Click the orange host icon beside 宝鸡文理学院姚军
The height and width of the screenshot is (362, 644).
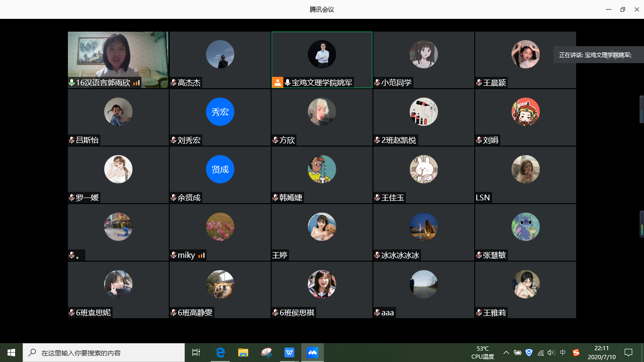pyautogui.click(x=278, y=82)
